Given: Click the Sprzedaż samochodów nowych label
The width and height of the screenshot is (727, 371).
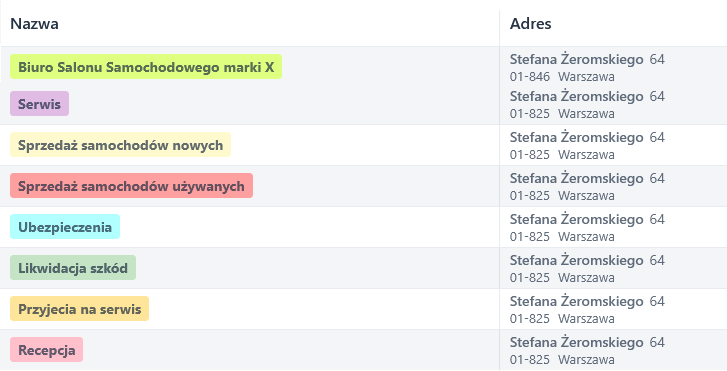Looking at the screenshot, I should [x=120, y=145].
